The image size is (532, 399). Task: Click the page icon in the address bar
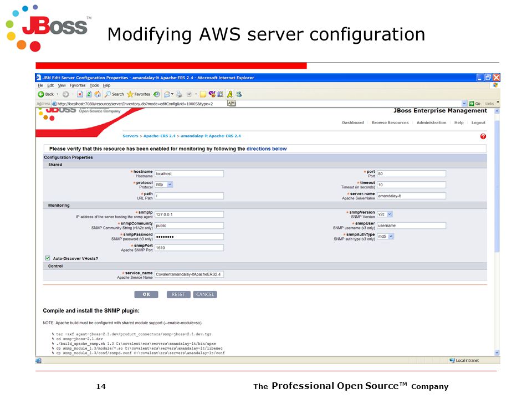point(54,104)
